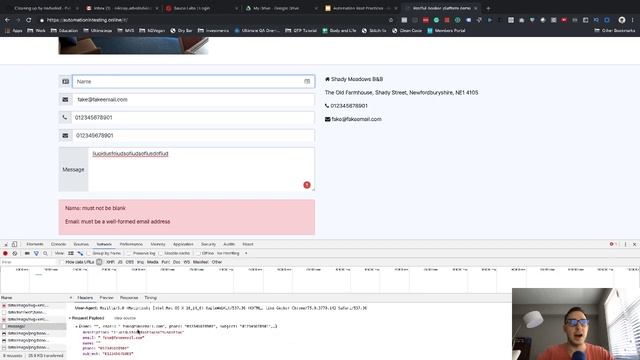Filter requests by JS type

(x=120, y=262)
